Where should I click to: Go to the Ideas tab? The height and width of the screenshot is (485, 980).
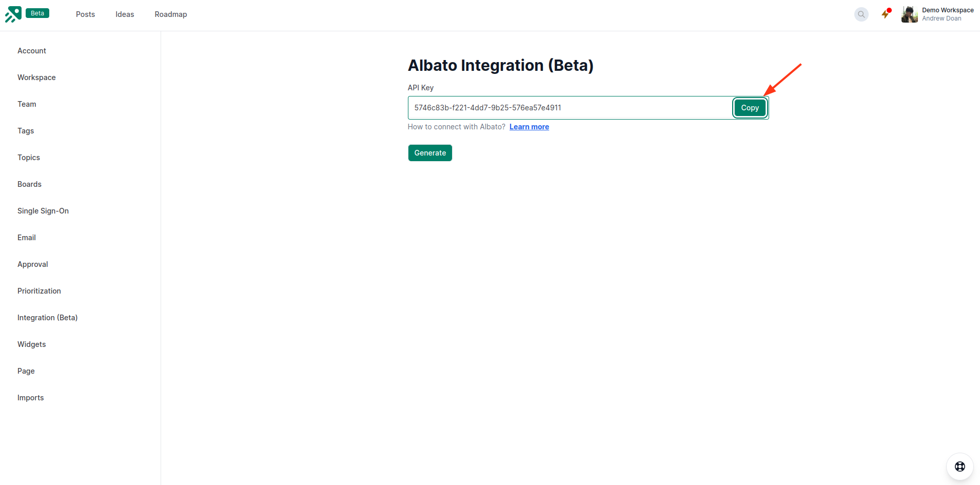125,14
